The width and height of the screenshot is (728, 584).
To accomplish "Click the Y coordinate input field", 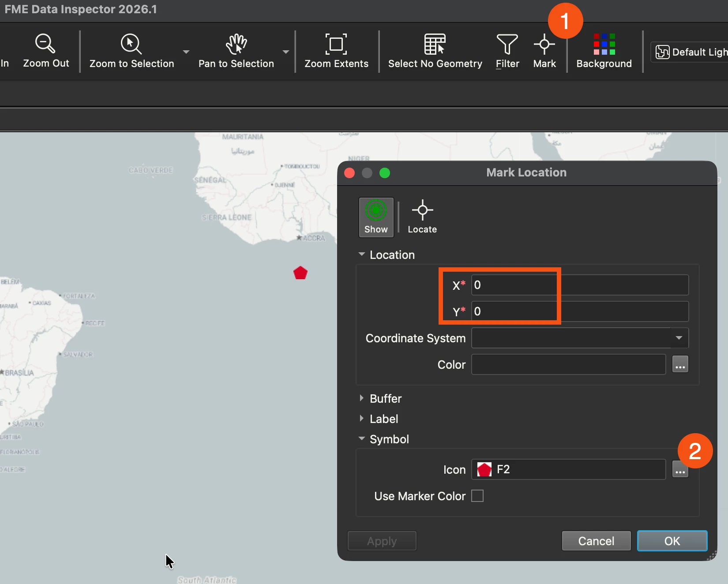I will tap(580, 311).
